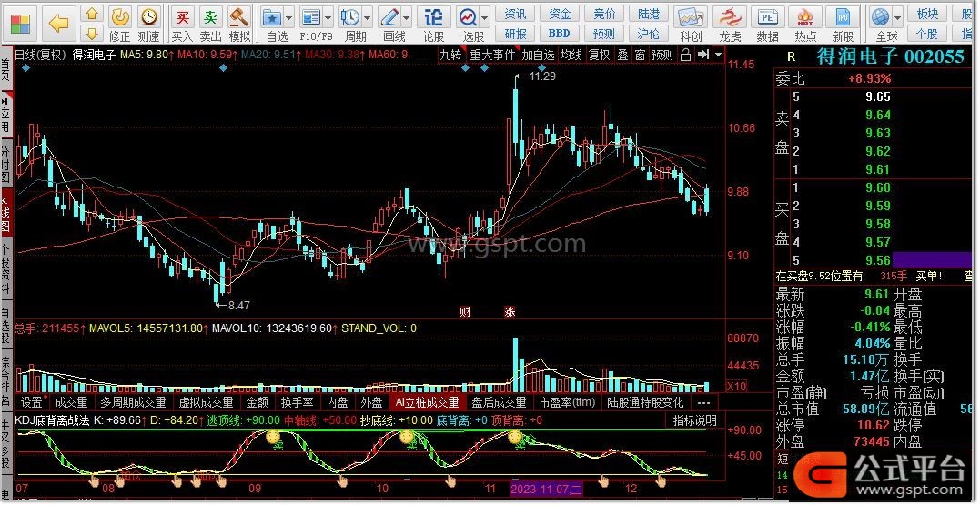Switch to the 成交量 indicator tab

click(x=71, y=402)
